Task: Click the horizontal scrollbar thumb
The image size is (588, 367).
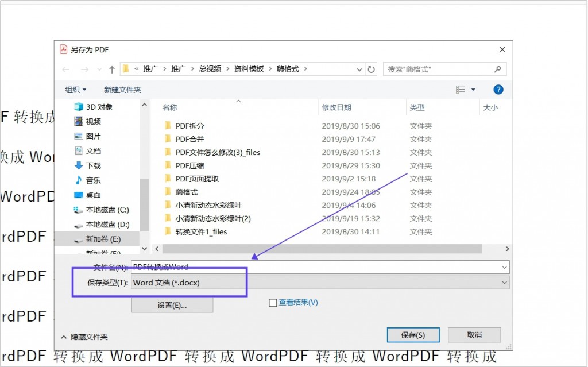Action: 322,249
